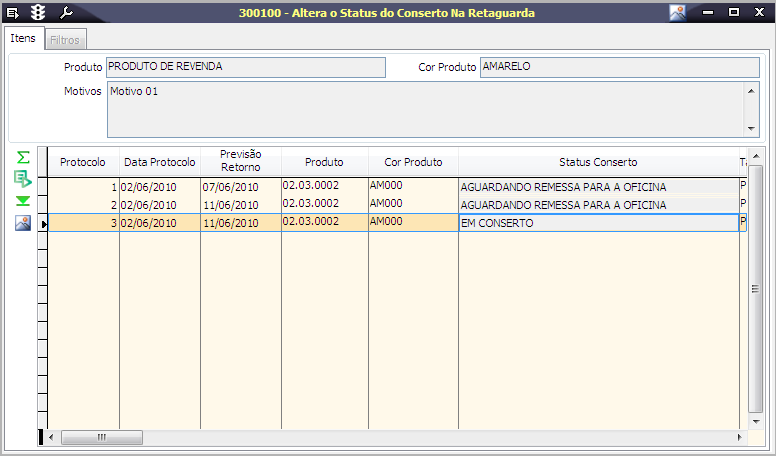776x456 pixels.
Task: Select protocol 2 cell
Action: pos(84,205)
